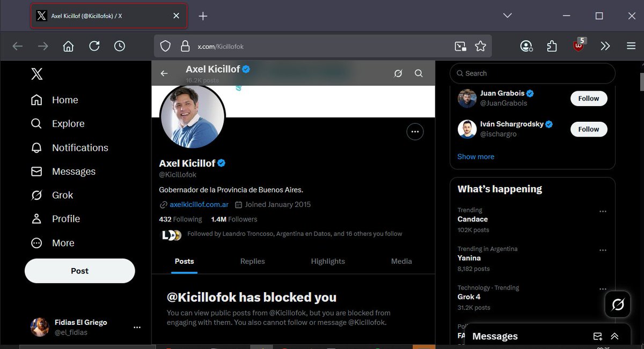The width and height of the screenshot is (644, 349).
Task: Click the X logo above the sidebar
Action: (36, 74)
